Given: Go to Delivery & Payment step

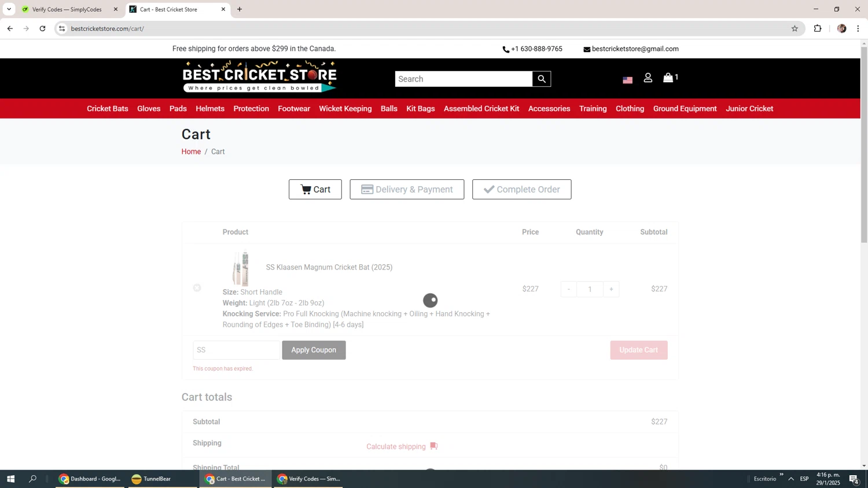Looking at the screenshot, I should pyautogui.click(x=407, y=190).
